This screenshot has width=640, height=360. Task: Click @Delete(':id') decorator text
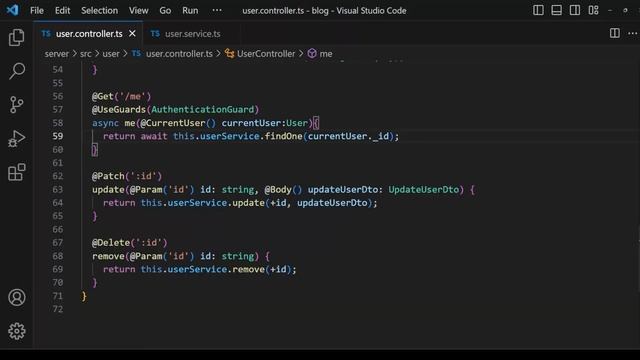point(129,243)
